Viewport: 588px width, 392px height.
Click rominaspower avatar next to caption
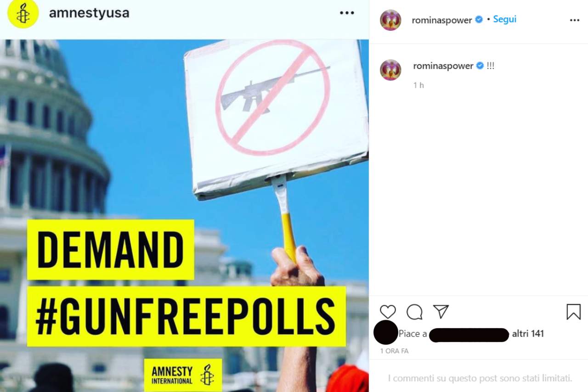(390, 70)
